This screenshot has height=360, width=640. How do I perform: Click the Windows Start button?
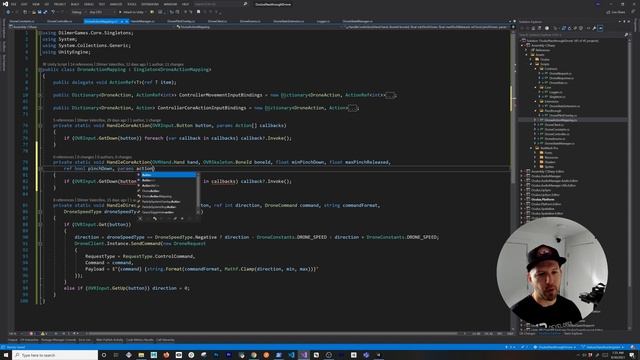click(x=6, y=355)
